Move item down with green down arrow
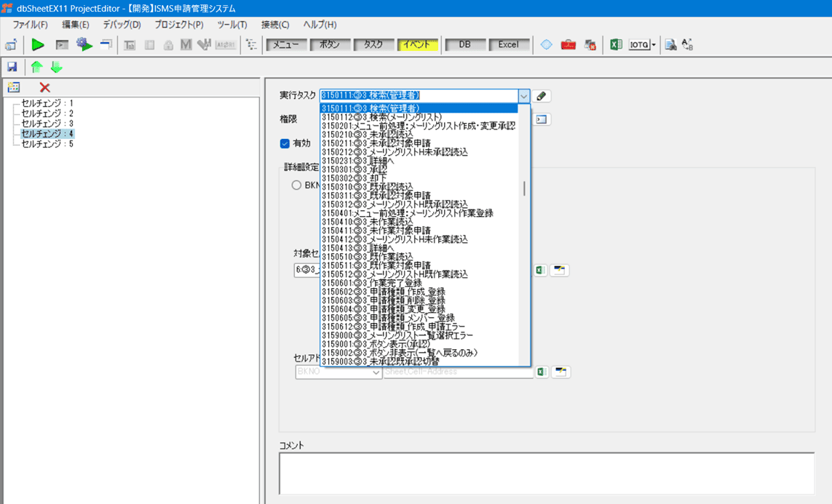Viewport: 832px width, 504px height. pyautogui.click(x=56, y=67)
